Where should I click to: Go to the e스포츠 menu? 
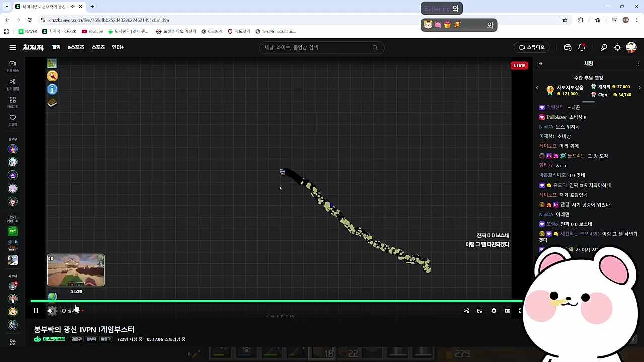[x=76, y=47]
